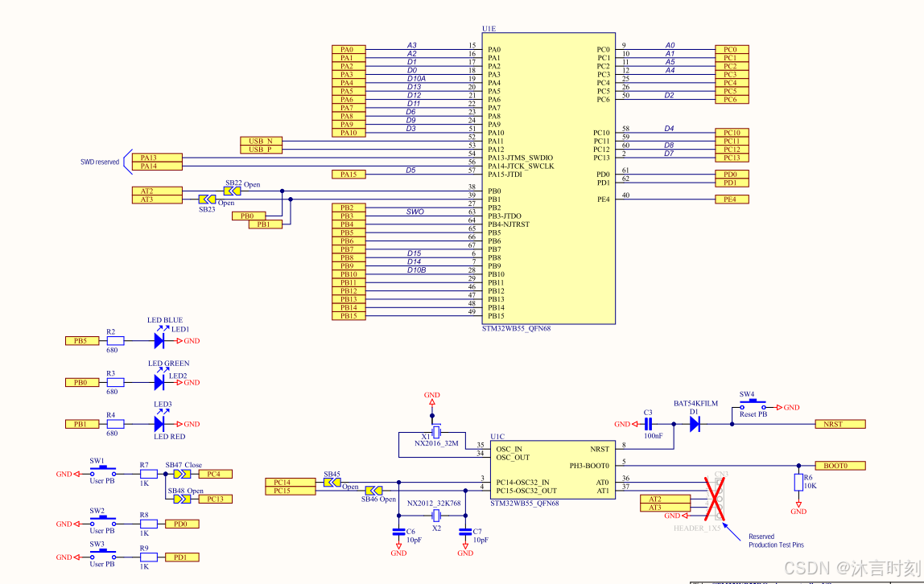Select the PD0 port after resistor R8
The image size is (924, 584).
click(182, 524)
